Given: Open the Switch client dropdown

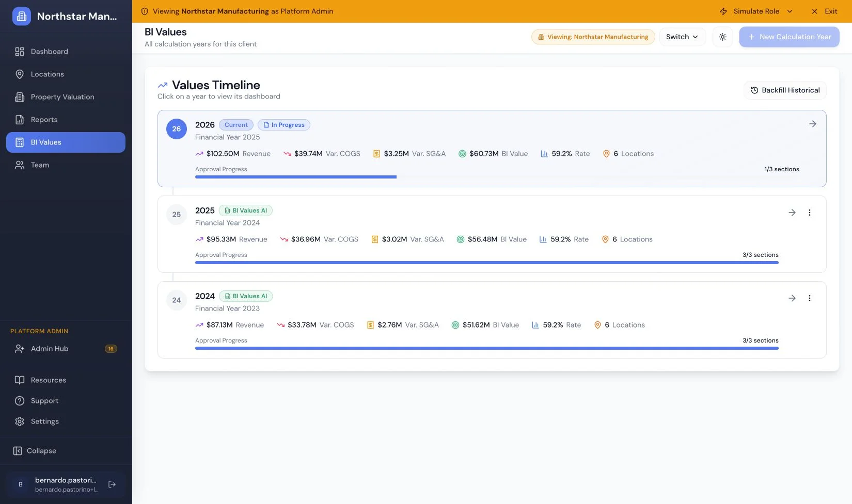Looking at the screenshot, I should pyautogui.click(x=682, y=37).
